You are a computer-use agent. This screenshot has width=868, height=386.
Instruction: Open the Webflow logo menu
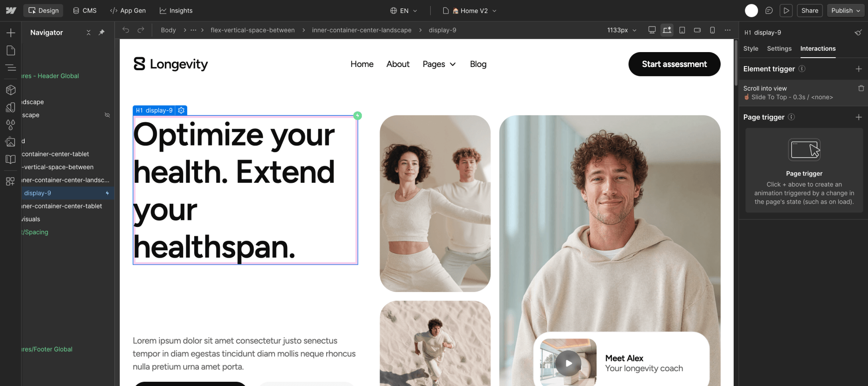(11, 10)
